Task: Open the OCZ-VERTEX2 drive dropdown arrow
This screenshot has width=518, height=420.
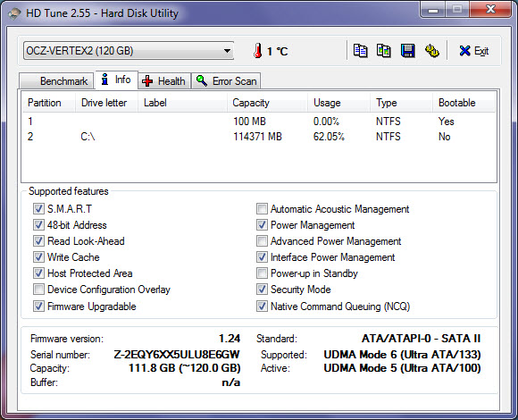Action: (227, 51)
